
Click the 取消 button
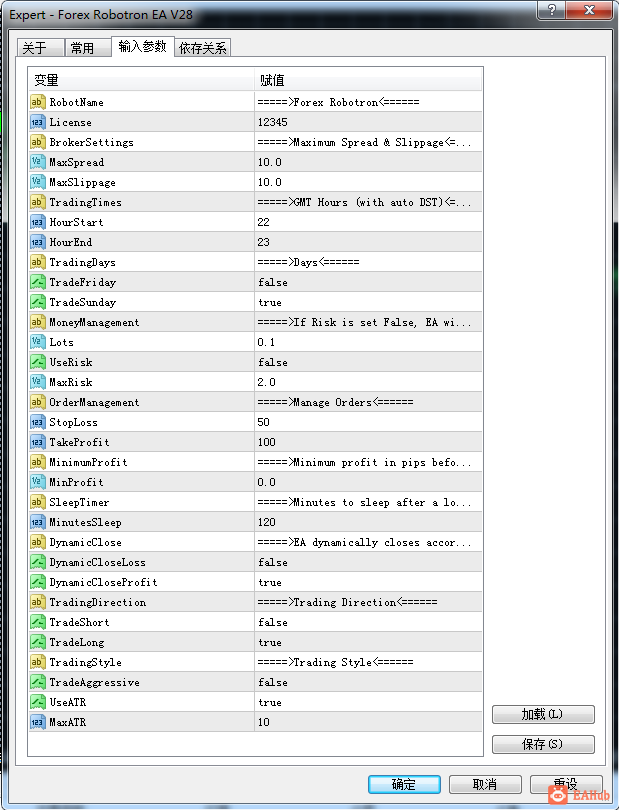tap(485, 784)
